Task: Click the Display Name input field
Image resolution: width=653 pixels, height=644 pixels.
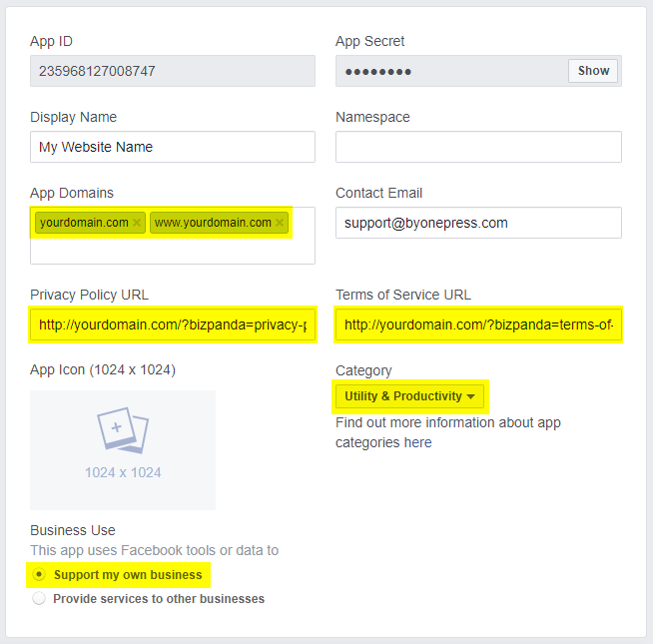Action: [173, 147]
